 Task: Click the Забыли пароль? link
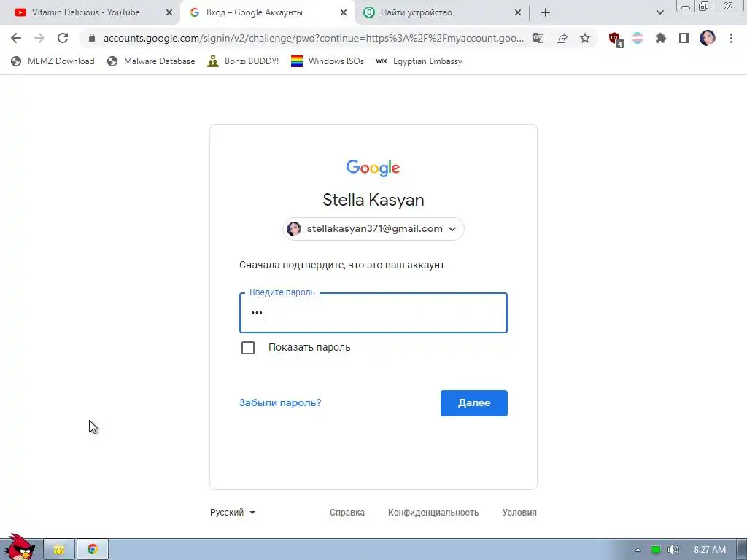pos(280,402)
